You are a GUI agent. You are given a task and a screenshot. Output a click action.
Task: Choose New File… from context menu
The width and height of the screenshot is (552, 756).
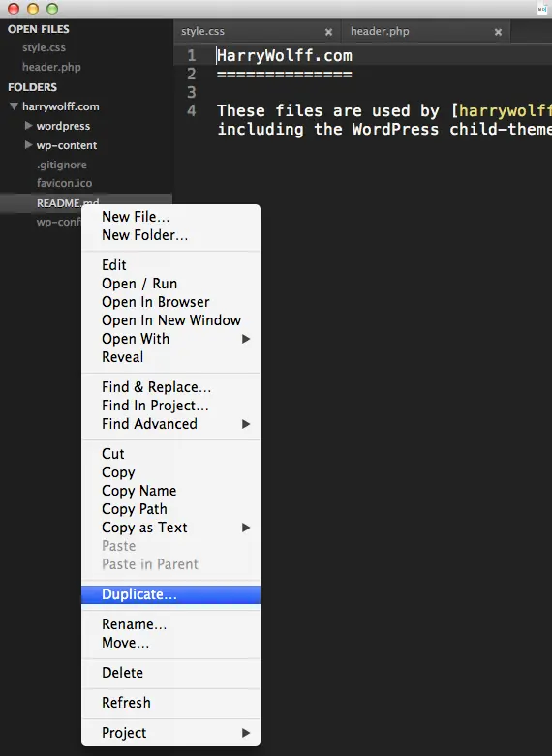[x=170, y=217]
